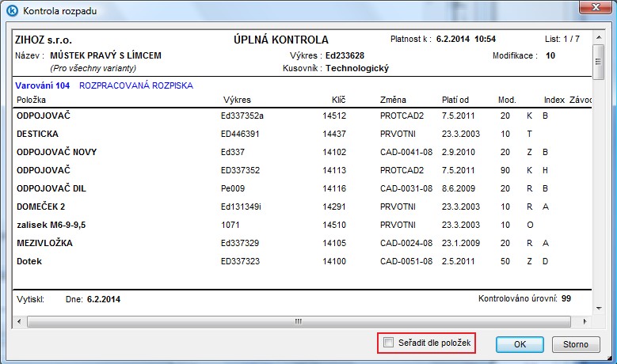Click the List: 1 / 7 page indicator
The width and height of the screenshot is (617, 364).
coord(562,39)
